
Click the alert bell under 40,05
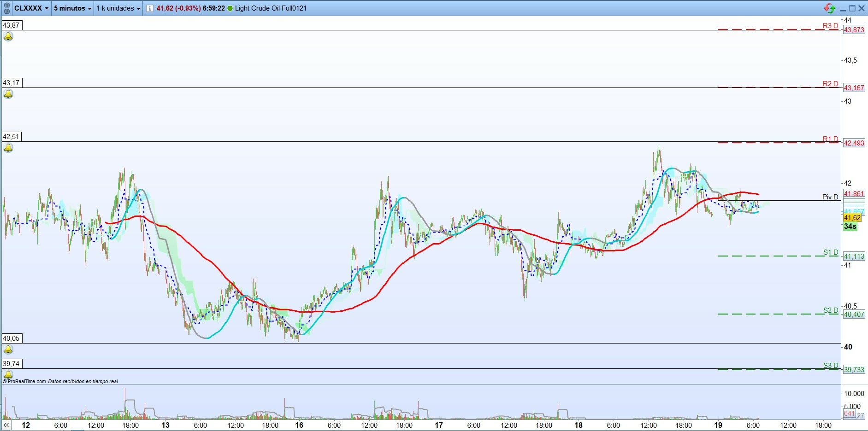(x=8, y=349)
